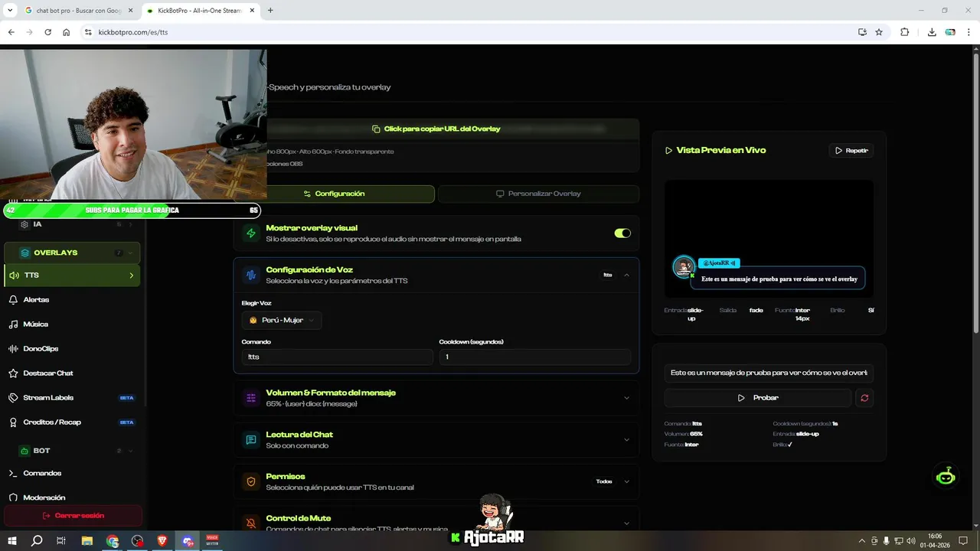Click the Stream Labels tag icon
The width and height of the screenshot is (980, 551).
click(13, 398)
